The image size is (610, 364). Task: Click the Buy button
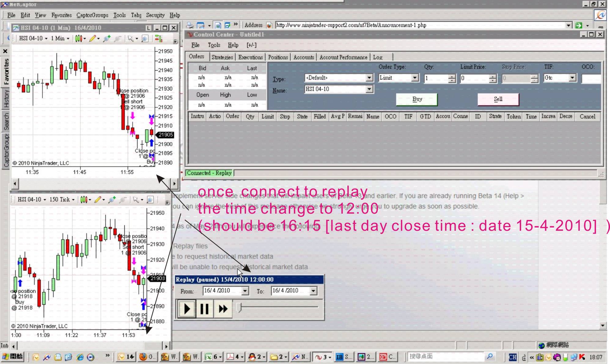pyautogui.click(x=417, y=99)
